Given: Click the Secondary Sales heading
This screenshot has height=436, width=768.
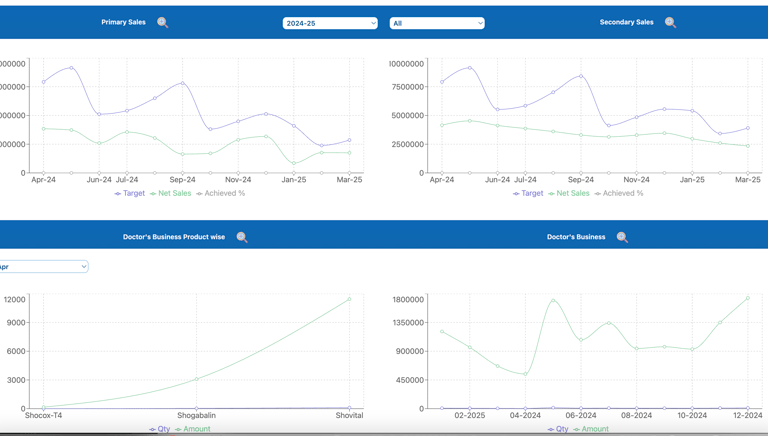Looking at the screenshot, I should [x=626, y=22].
